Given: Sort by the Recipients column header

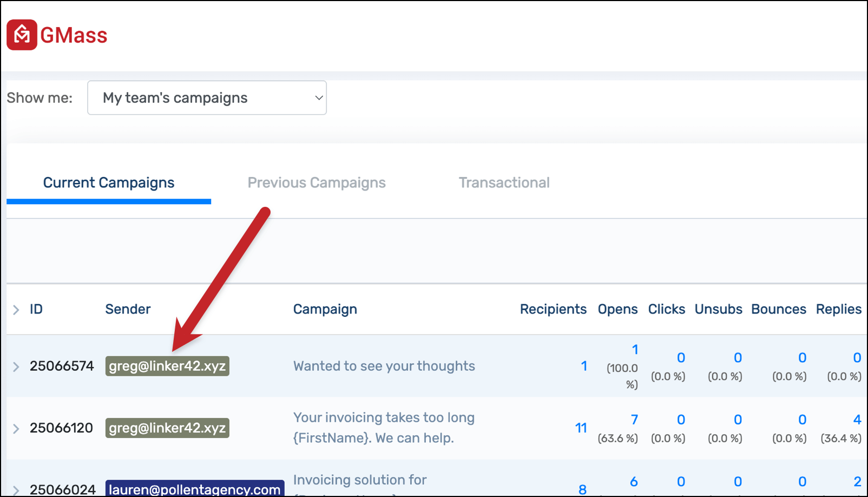Looking at the screenshot, I should (553, 309).
